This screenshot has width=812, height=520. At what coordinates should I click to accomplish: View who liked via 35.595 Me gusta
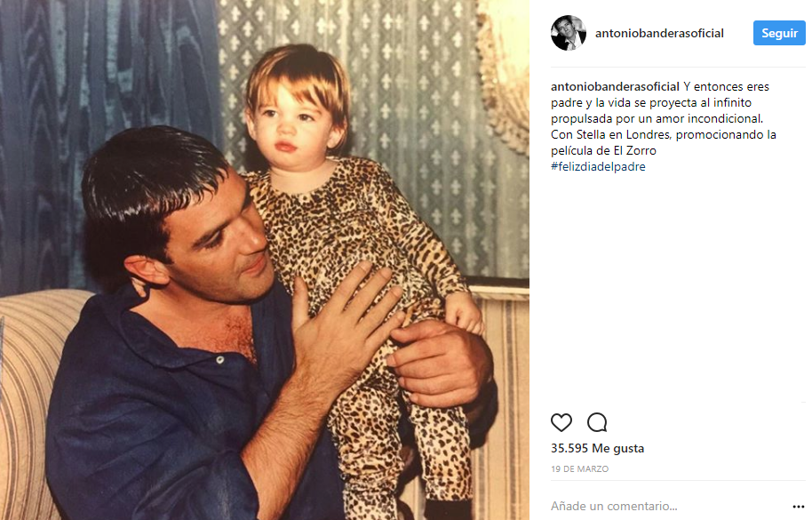(x=597, y=449)
